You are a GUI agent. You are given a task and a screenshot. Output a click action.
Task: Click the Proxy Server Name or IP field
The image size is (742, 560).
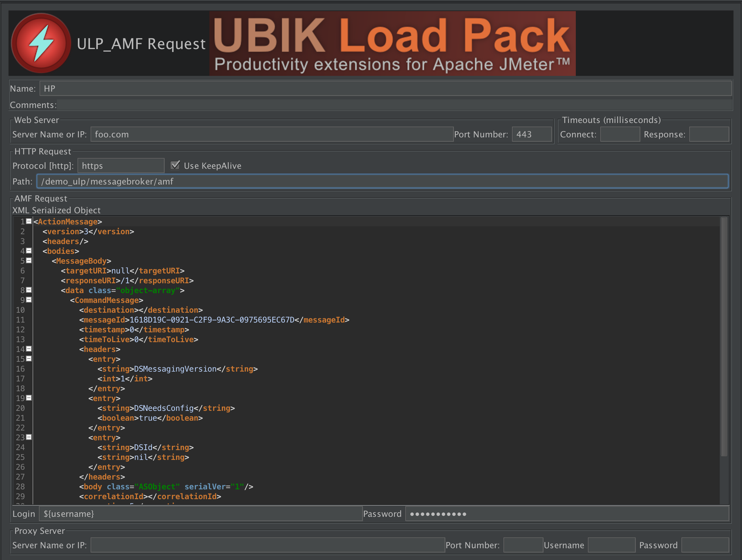[x=268, y=545]
